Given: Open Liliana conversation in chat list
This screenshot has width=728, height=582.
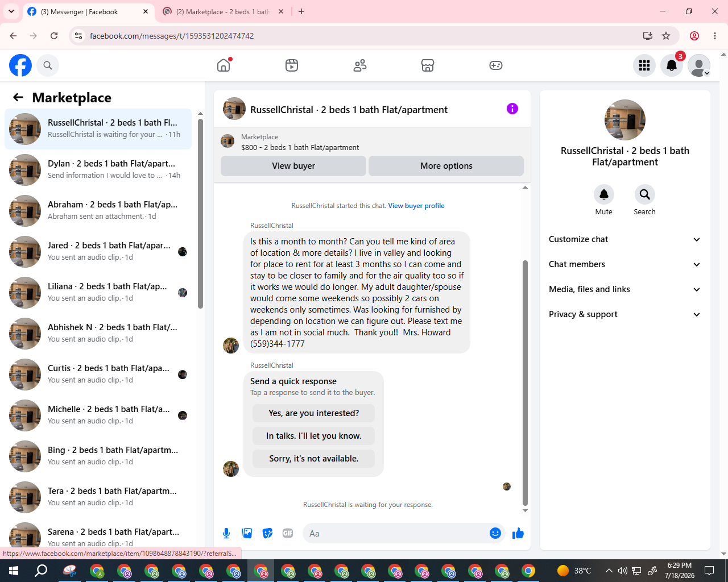Looking at the screenshot, I should pyautogui.click(x=98, y=293).
